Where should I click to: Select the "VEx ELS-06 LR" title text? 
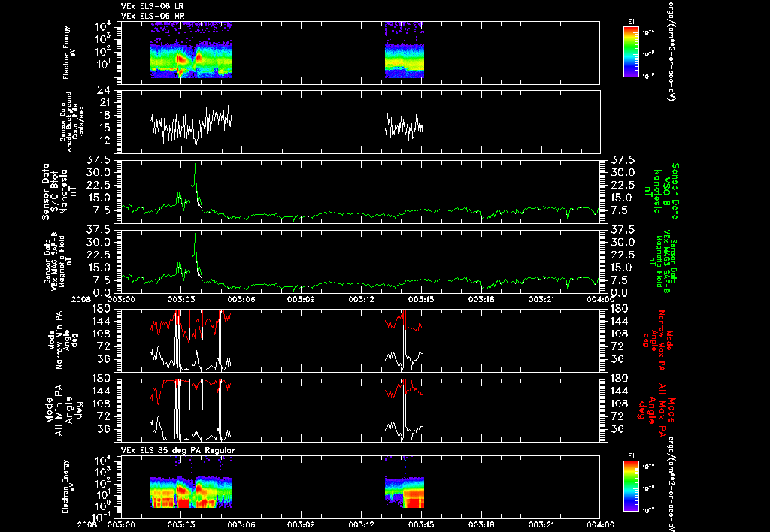153,6
